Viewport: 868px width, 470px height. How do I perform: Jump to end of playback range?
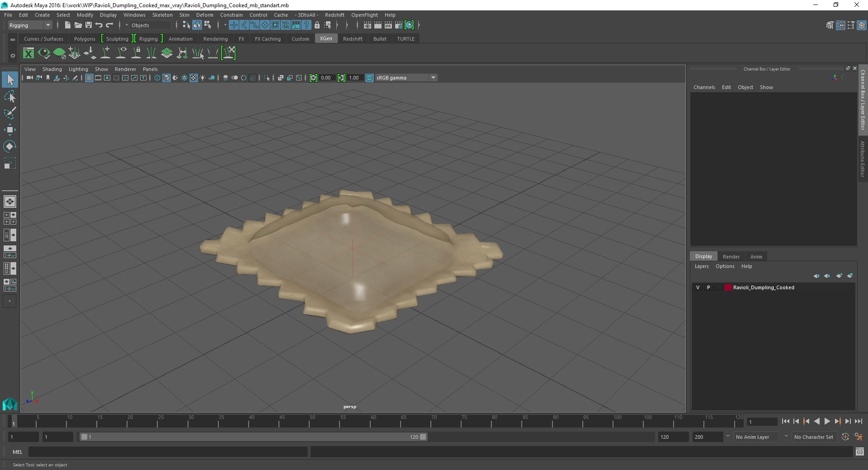click(858, 421)
